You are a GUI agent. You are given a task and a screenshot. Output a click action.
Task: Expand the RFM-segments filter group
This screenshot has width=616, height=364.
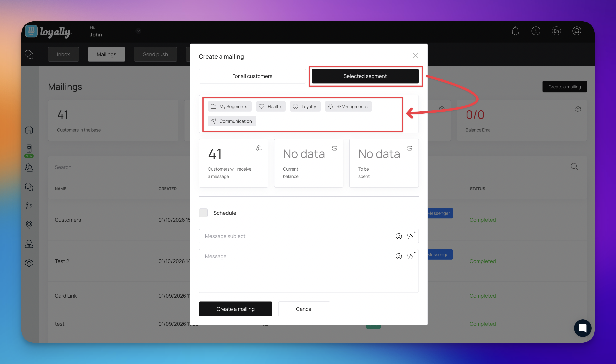pyautogui.click(x=348, y=106)
